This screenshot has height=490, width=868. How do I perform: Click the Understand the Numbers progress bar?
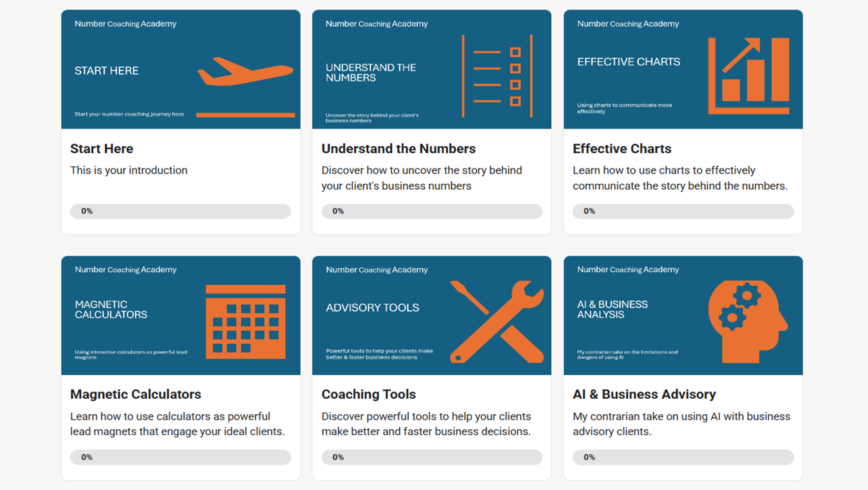432,212
